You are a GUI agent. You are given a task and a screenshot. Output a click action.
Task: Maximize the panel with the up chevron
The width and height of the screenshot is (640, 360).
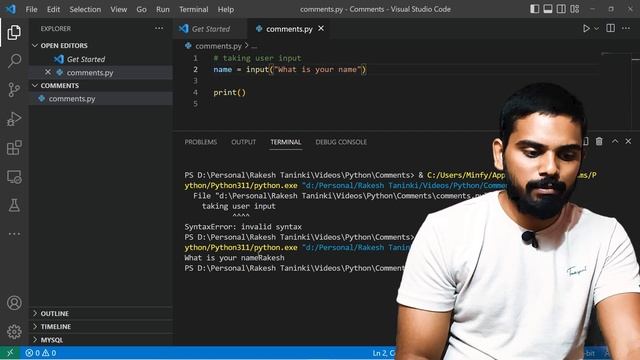(615, 141)
